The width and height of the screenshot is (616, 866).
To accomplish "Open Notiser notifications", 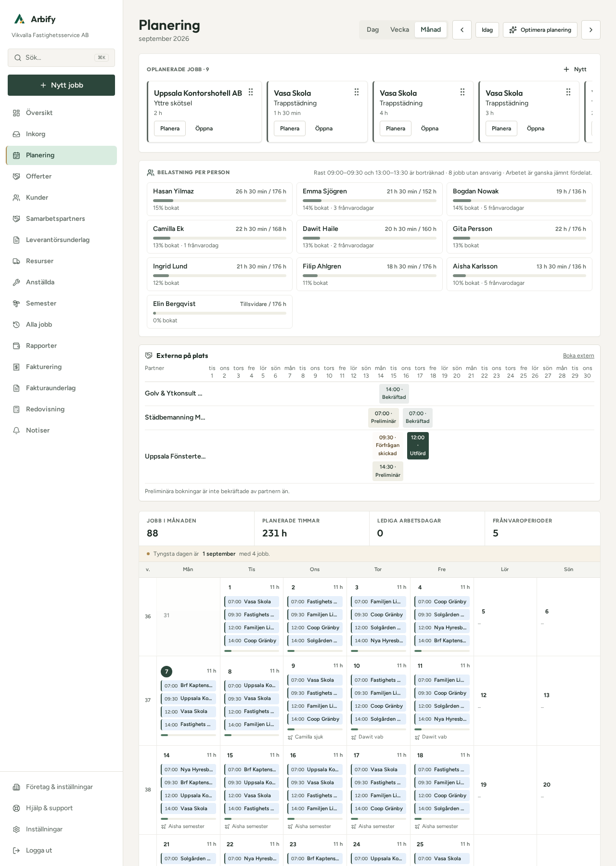I will (61, 430).
